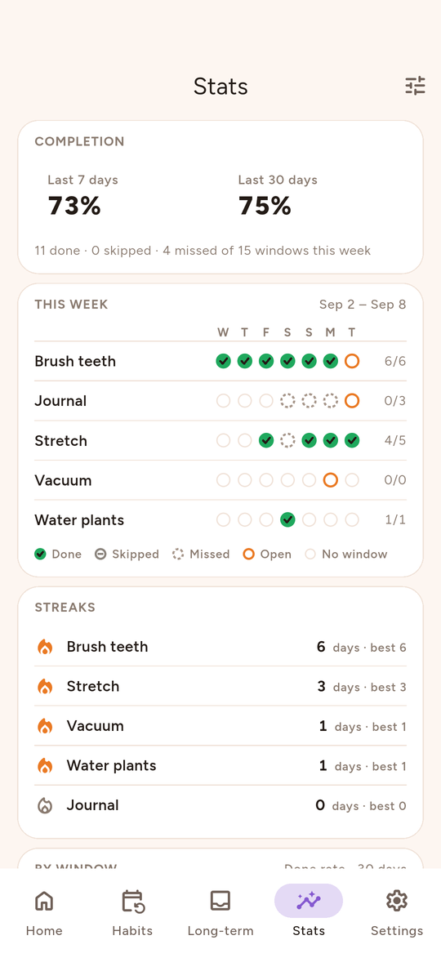Toggle the Water plants done check on Saturday
Viewport: 441px width, 980px height.
click(x=287, y=519)
